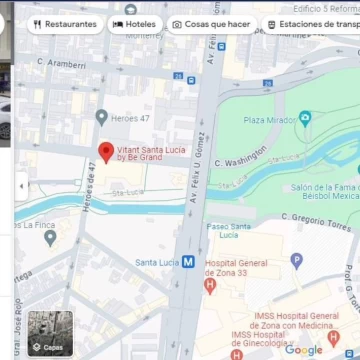Open the Plaza Mirador camera marker
360x360 pixels.
(x=305, y=119)
